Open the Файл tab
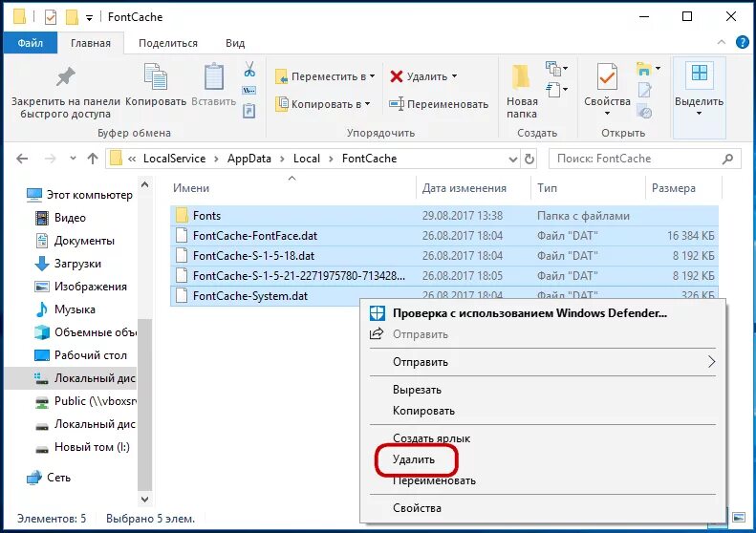Screen dimensions: 756x533 point(31,43)
